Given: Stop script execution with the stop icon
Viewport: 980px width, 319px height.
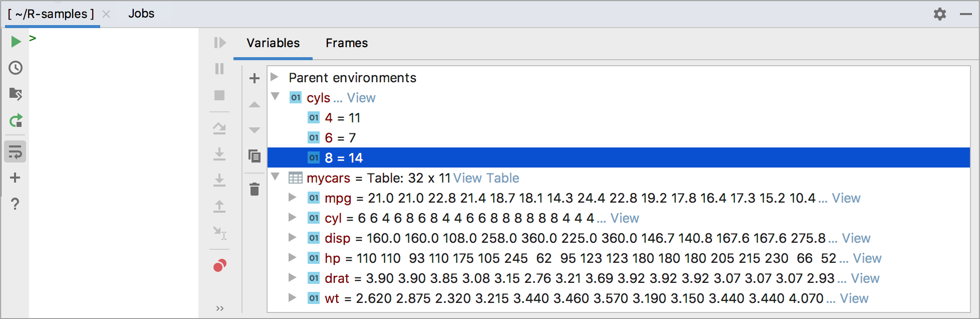Looking at the screenshot, I should (x=219, y=95).
